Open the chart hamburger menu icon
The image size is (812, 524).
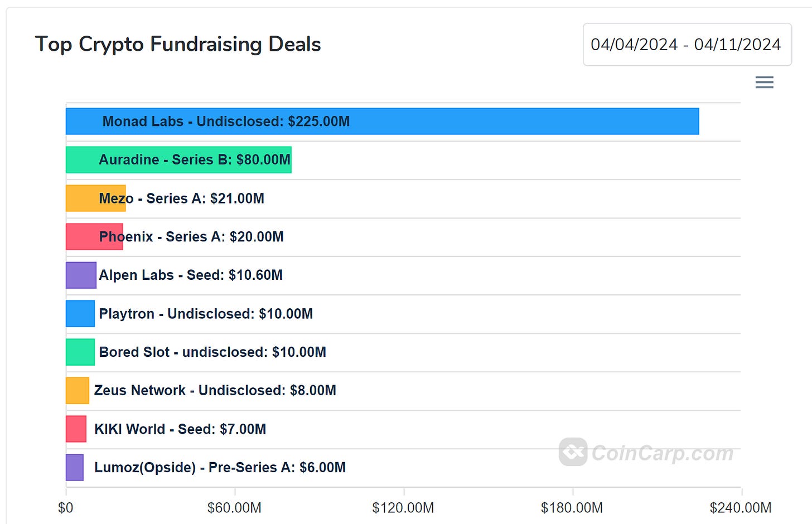pyautogui.click(x=764, y=83)
